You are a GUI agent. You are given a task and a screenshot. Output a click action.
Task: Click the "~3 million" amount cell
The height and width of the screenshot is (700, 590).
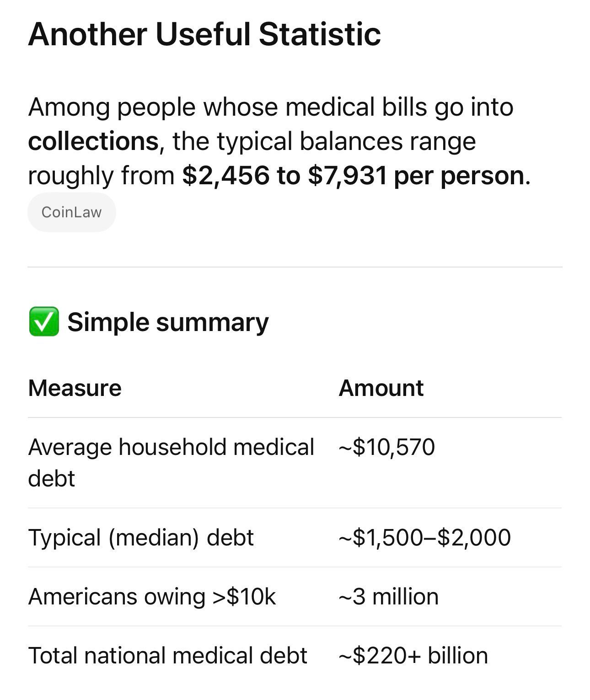388,597
